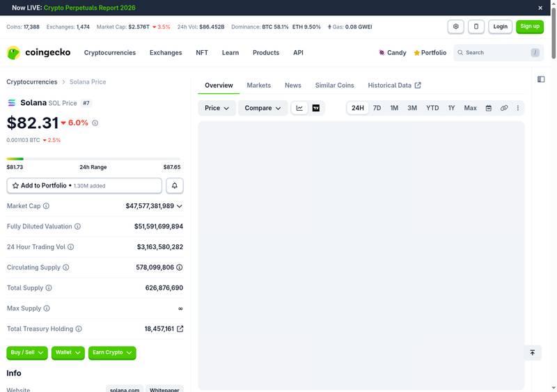The height and width of the screenshot is (392, 557).
Task: Open Cryptocurrencies nav menu
Action: click(x=110, y=53)
